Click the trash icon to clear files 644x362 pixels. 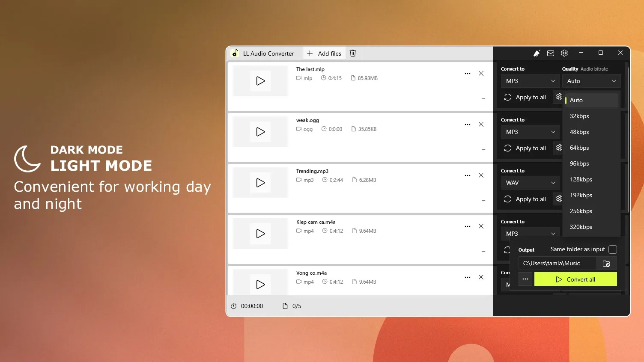353,53
